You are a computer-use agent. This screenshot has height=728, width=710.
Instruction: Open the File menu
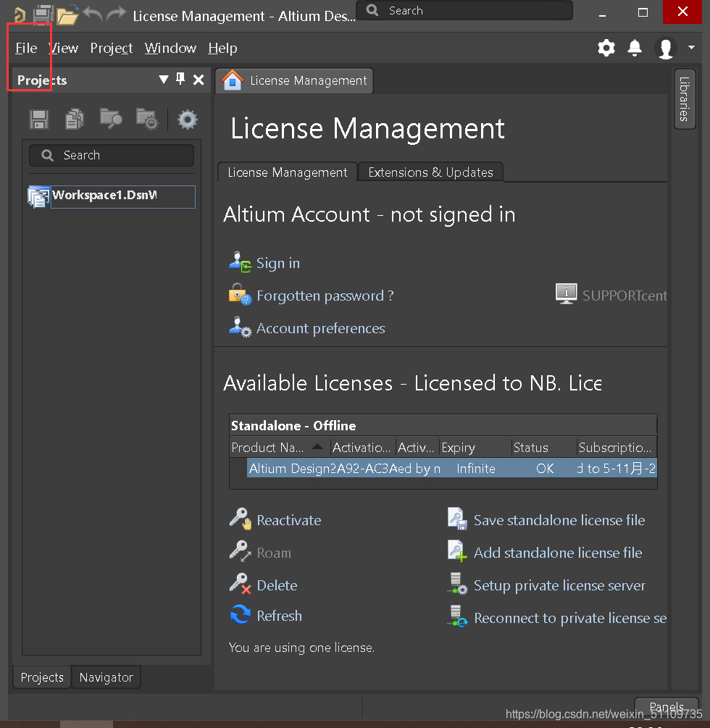pyautogui.click(x=26, y=48)
